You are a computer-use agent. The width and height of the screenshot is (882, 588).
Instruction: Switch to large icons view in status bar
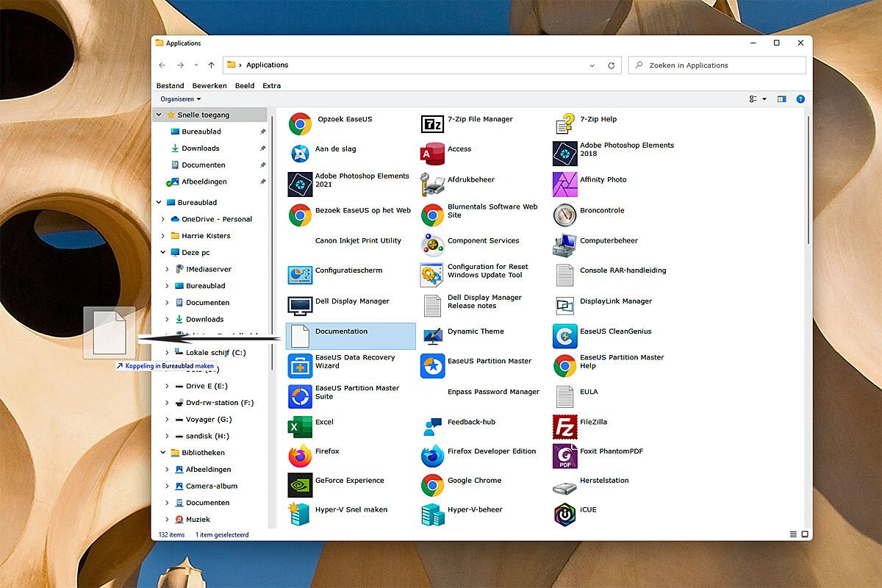pos(804,534)
